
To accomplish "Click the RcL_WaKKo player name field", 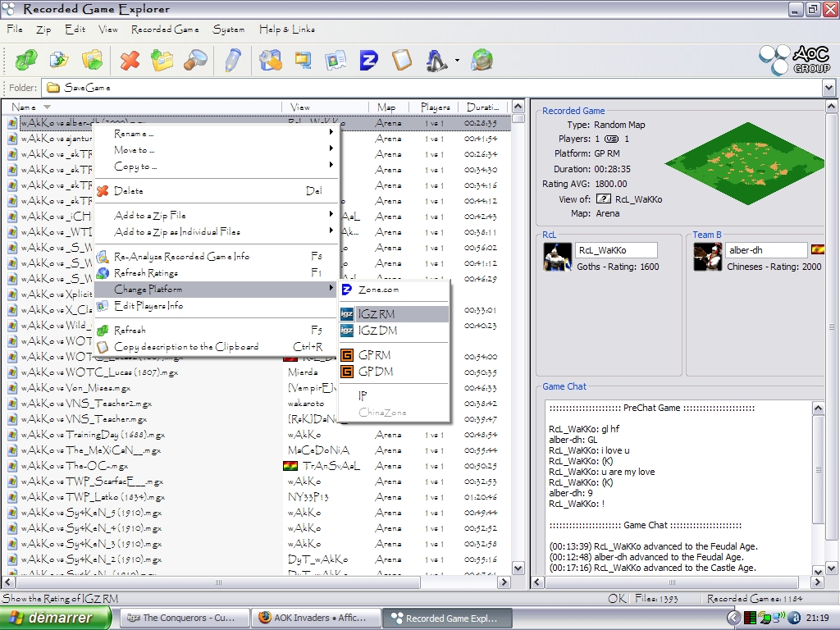I will coord(616,250).
